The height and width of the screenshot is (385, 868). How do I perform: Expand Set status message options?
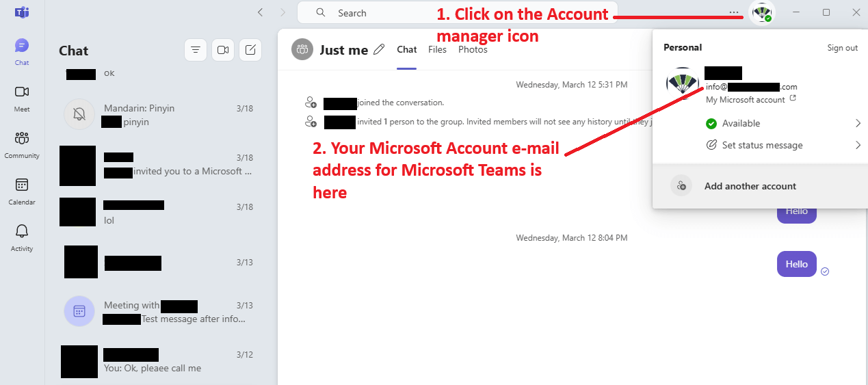click(858, 145)
